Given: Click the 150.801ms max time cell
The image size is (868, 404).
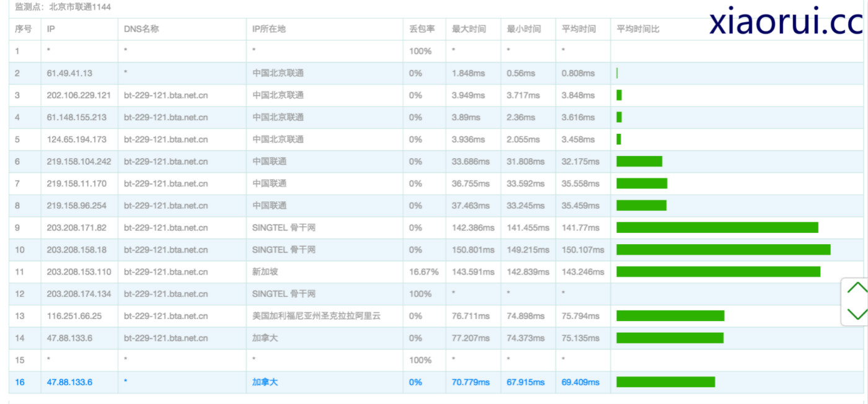Looking at the screenshot, I should click(x=473, y=250).
